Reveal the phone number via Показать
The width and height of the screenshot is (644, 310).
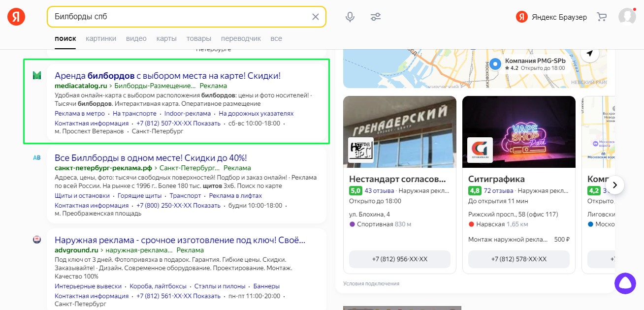pos(207,123)
